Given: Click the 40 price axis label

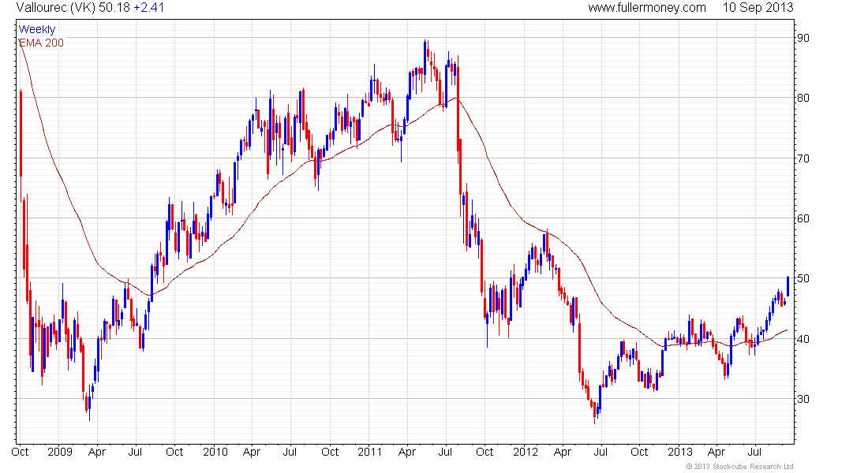Looking at the screenshot, I should 803,339.
